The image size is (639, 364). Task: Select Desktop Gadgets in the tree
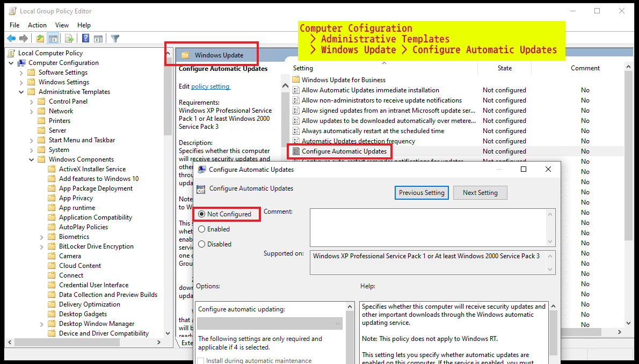(x=83, y=314)
